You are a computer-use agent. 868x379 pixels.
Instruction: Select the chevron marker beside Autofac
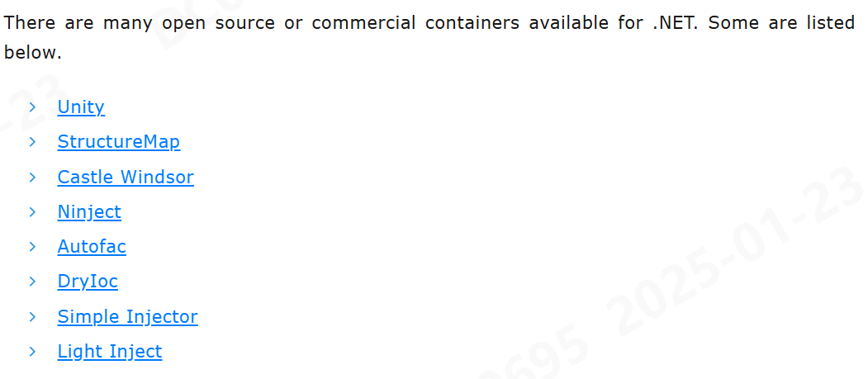(33, 247)
